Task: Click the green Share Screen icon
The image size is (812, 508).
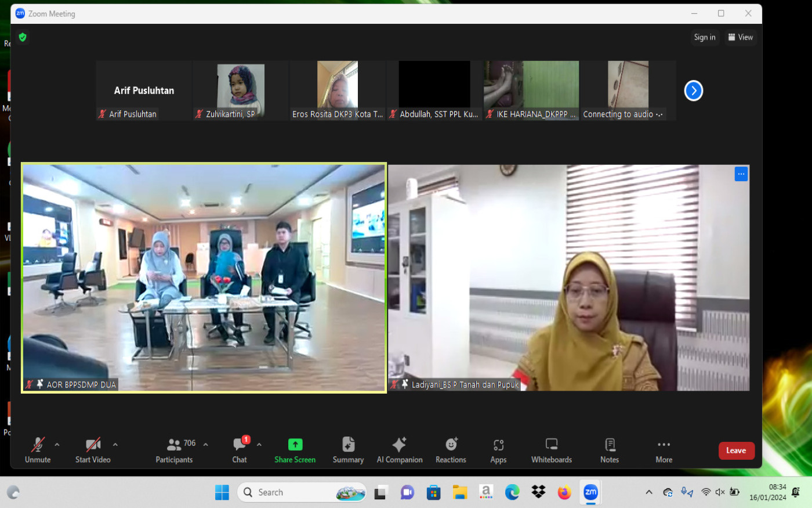Action: coord(295,445)
